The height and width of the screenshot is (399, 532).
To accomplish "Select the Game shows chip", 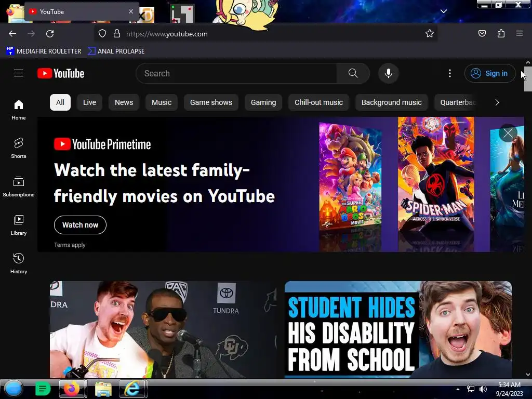I will pyautogui.click(x=211, y=102).
